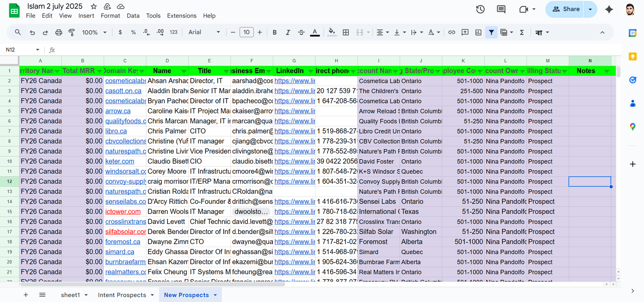The image size is (644, 302).
Task: Insert a chart
Action: 478,33
